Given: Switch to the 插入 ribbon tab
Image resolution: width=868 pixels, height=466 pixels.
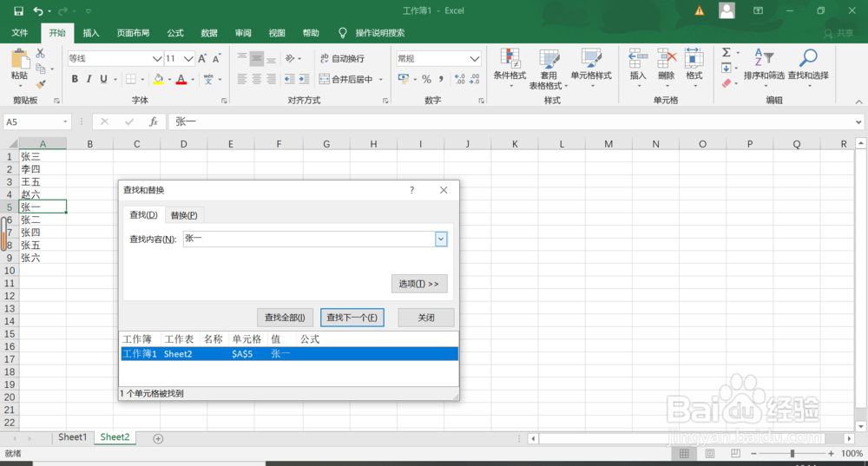Looking at the screenshot, I should click(x=91, y=33).
